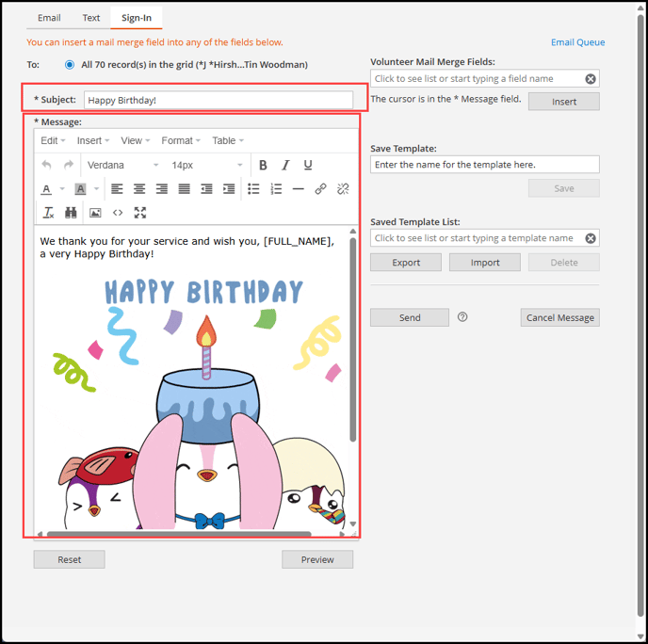Expand background color dropdown arrow

(x=96, y=189)
